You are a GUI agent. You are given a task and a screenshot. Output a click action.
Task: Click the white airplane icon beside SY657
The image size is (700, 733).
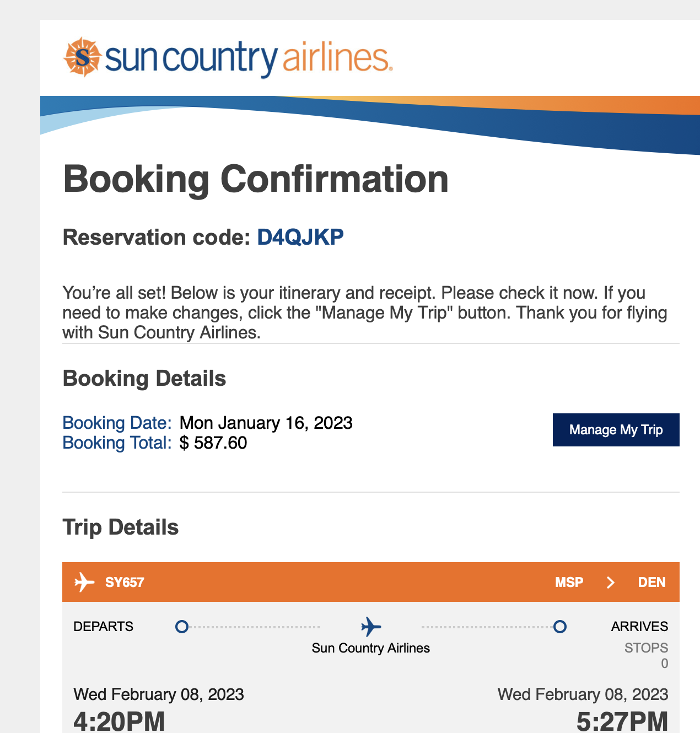click(x=84, y=582)
